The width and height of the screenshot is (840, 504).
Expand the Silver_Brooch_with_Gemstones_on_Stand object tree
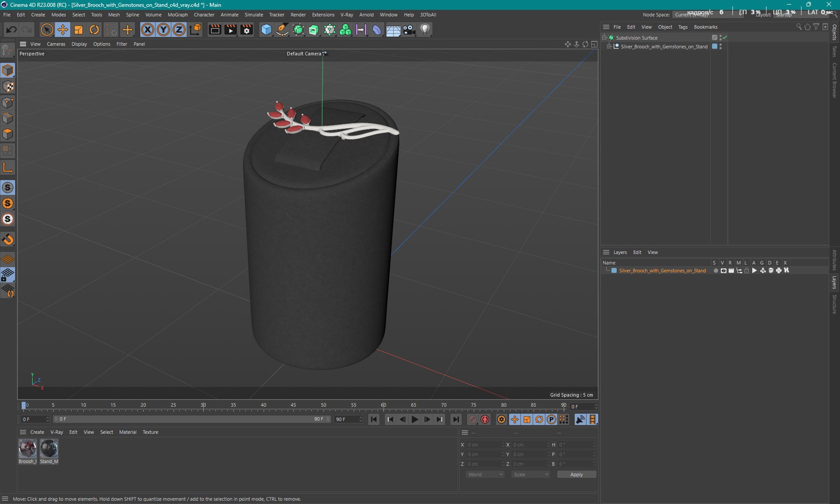coord(609,47)
